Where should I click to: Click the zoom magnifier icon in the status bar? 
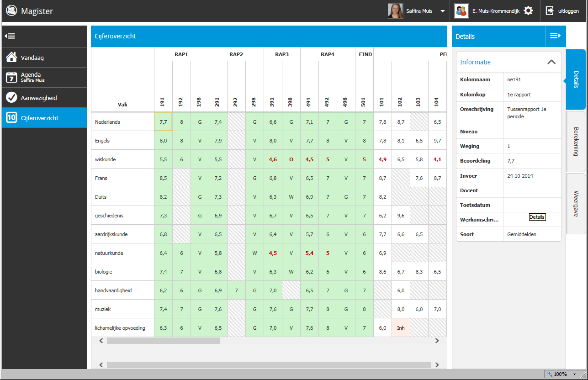coord(550,374)
